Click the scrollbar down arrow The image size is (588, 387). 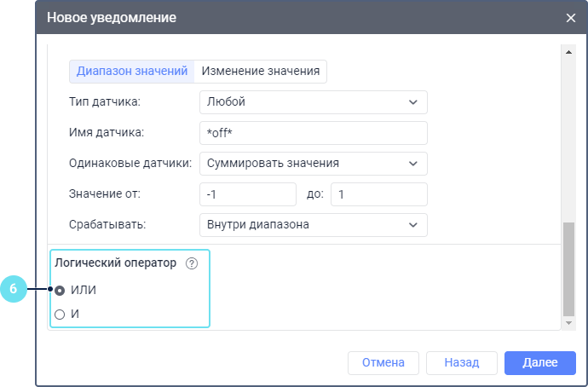pos(569,324)
